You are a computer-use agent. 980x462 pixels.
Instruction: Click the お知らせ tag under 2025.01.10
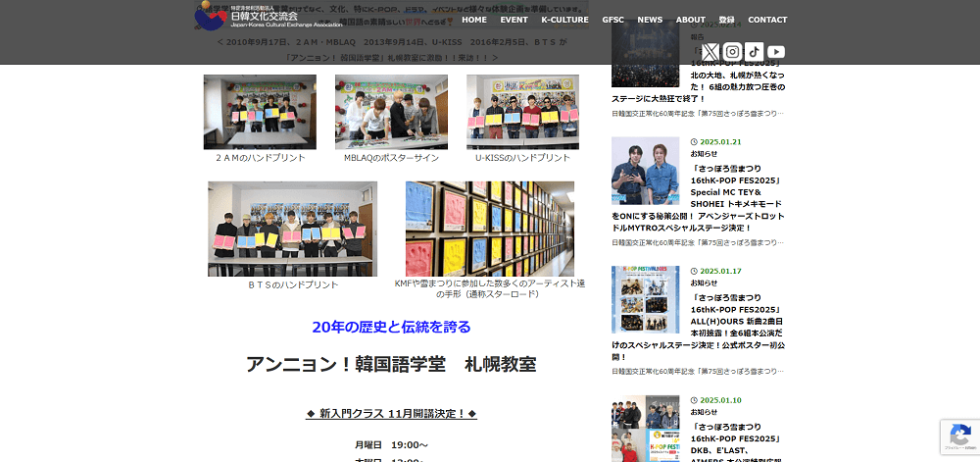704,412
